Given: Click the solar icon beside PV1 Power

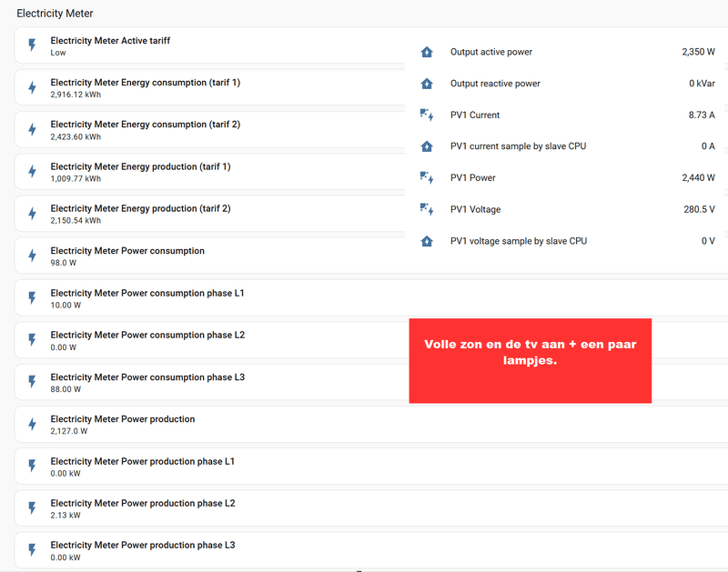Looking at the screenshot, I should [427, 178].
